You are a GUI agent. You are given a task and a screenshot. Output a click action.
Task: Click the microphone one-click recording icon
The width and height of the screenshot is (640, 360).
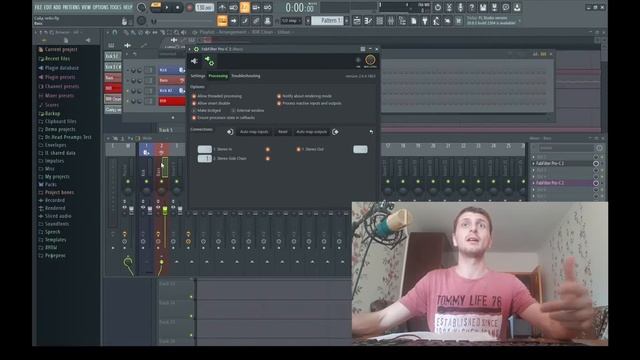[x=460, y=7]
